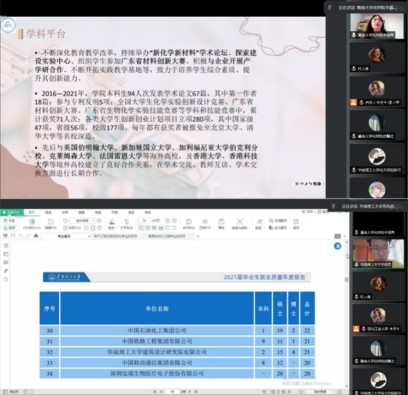Click the blue round floating assistant button
Viewport: 408px width, 395px height.
337,246
